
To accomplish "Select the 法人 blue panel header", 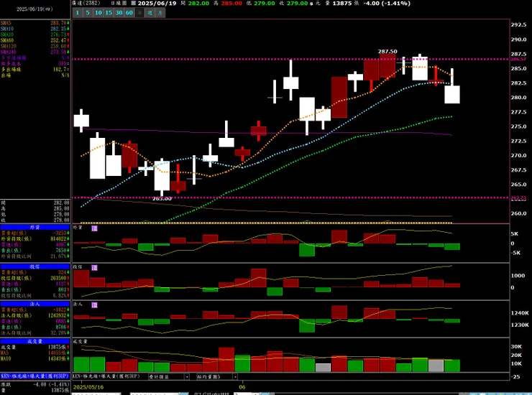I will 35,304.
